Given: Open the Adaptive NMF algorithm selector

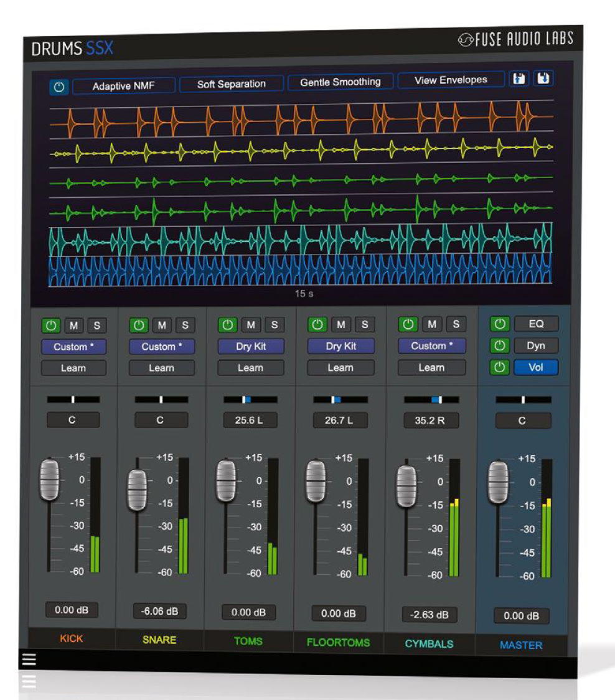Looking at the screenshot, I should (x=124, y=86).
